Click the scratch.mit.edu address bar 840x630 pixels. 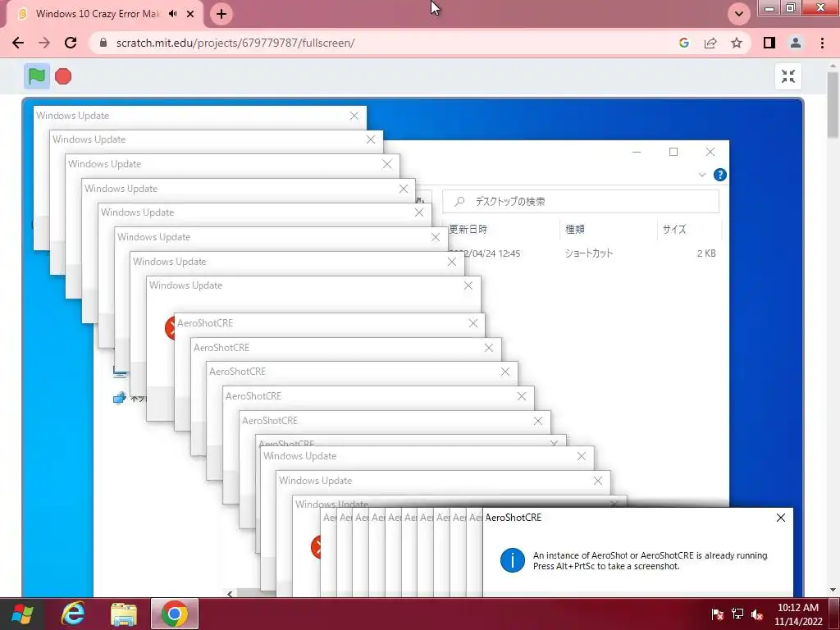[x=235, y=43]
